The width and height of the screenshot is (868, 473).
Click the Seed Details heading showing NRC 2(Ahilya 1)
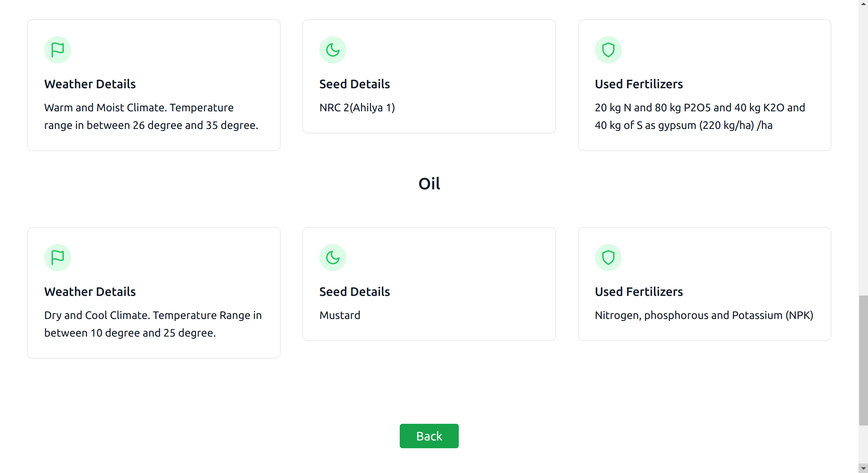click(354, 84)
